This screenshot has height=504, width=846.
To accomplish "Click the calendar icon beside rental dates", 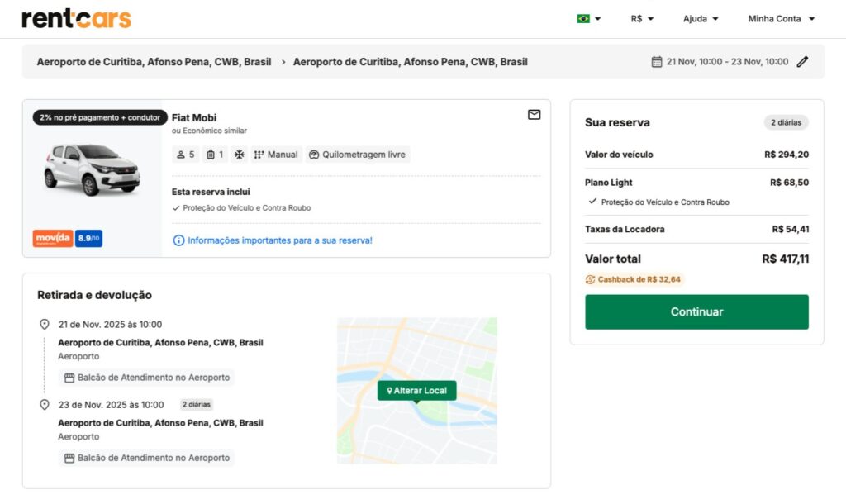I will (657, 62).
